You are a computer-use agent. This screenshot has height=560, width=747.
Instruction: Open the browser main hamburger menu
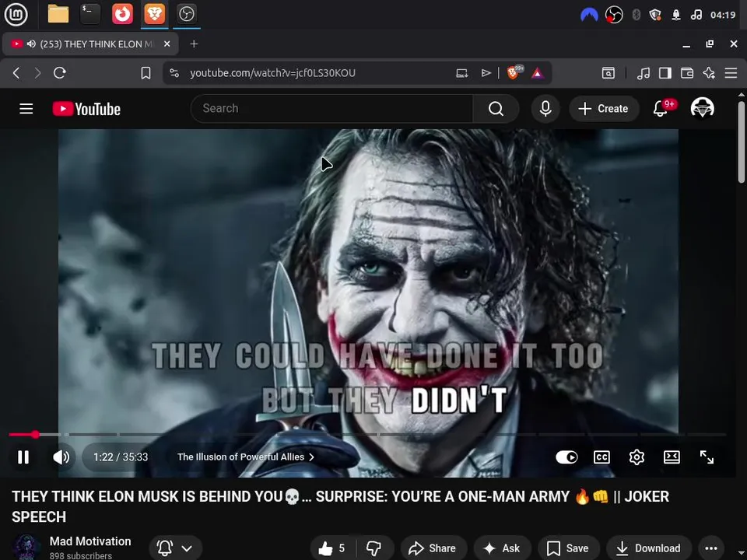pyautogui.click(x=731, y=73)
